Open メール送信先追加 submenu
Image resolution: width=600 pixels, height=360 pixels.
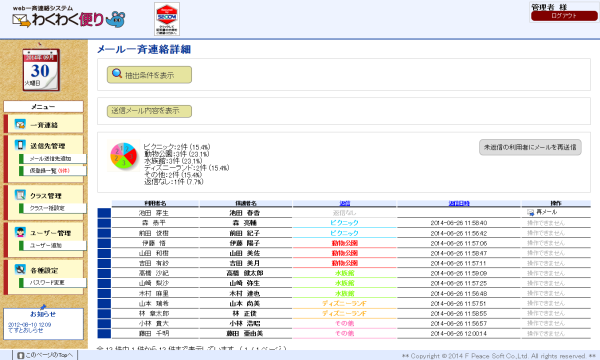tap(52, 158)
